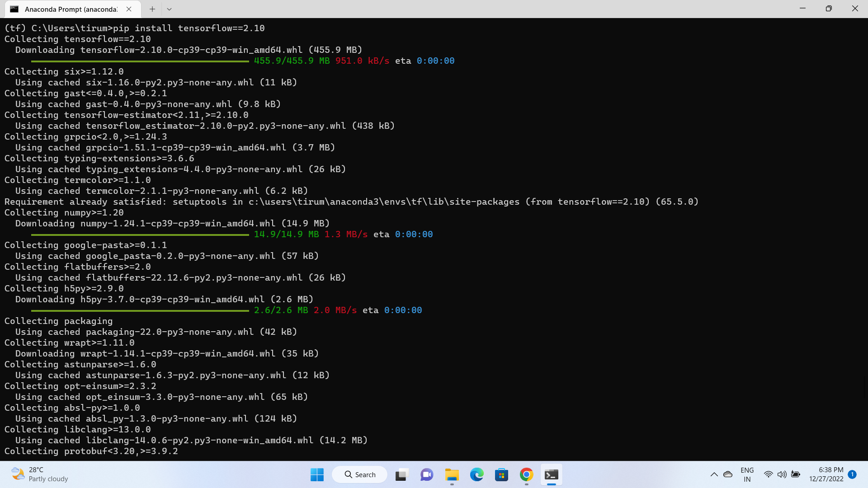
Task: Open Microsoft Edge from the taskbar
Action: [476, 474]
